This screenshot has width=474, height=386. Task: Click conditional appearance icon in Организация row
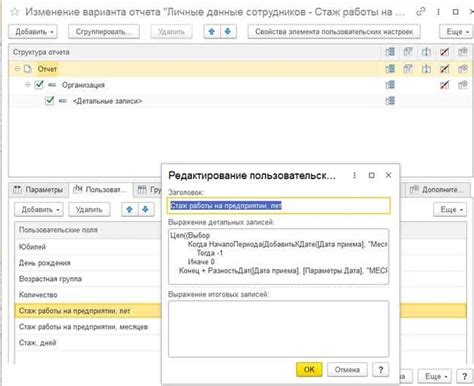(x=444, y=85)
